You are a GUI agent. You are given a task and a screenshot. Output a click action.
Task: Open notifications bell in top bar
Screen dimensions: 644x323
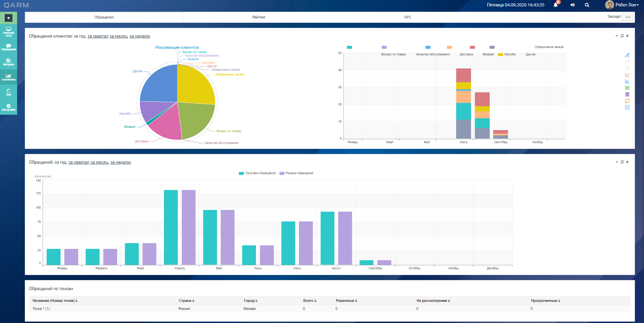pos(555,5)
